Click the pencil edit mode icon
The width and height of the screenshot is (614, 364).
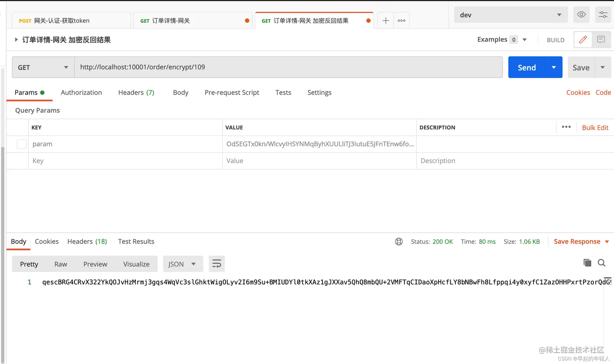pyautogui.click(x=583, y=39)
